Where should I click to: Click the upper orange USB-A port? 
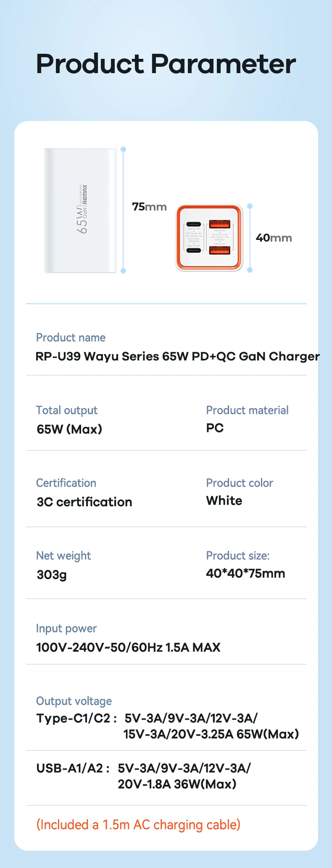219,224
